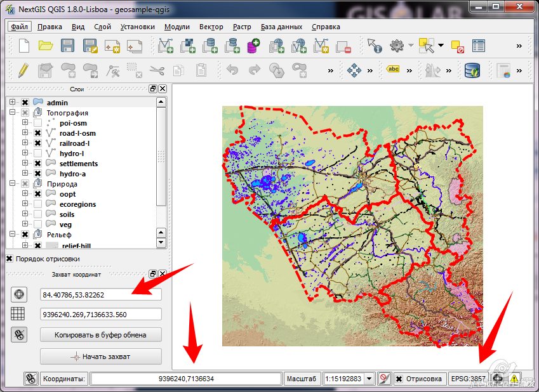Enable the hydro-l layer checkbox
This screenshot has height=392, width=539.
[38, 154]
